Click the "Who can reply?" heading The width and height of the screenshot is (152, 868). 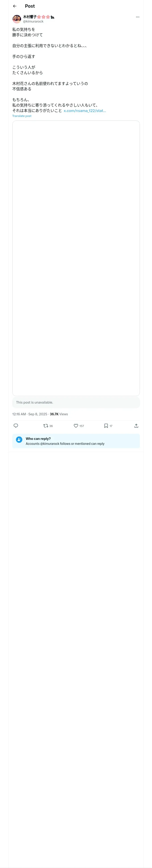38,439
